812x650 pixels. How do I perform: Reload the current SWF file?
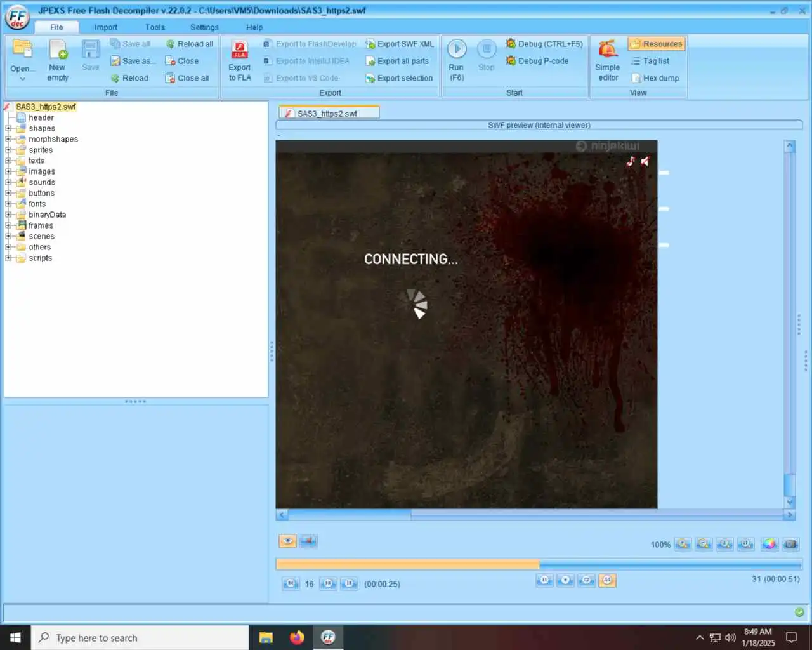click(x=129, y=78)
